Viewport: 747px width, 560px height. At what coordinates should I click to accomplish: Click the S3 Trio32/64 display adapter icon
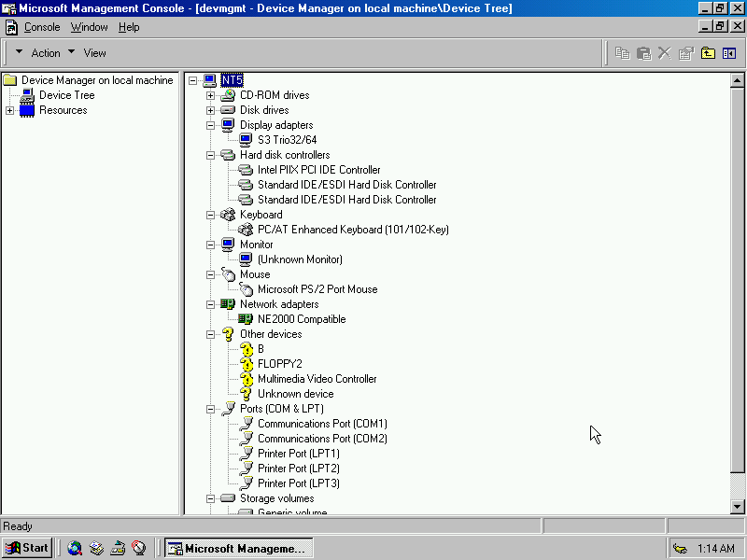tap(246, 140)
